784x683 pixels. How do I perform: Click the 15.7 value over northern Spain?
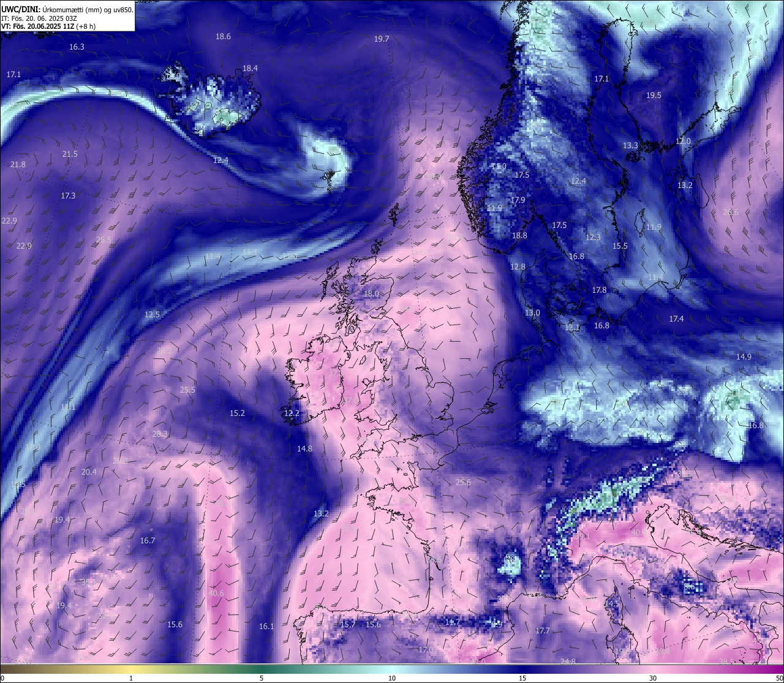point(348,625)
